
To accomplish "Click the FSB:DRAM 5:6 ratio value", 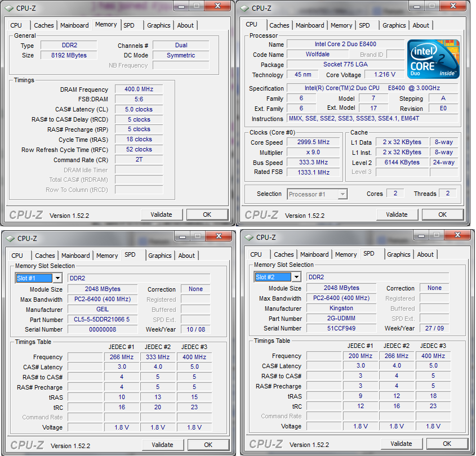I will (x=139, y=99).
